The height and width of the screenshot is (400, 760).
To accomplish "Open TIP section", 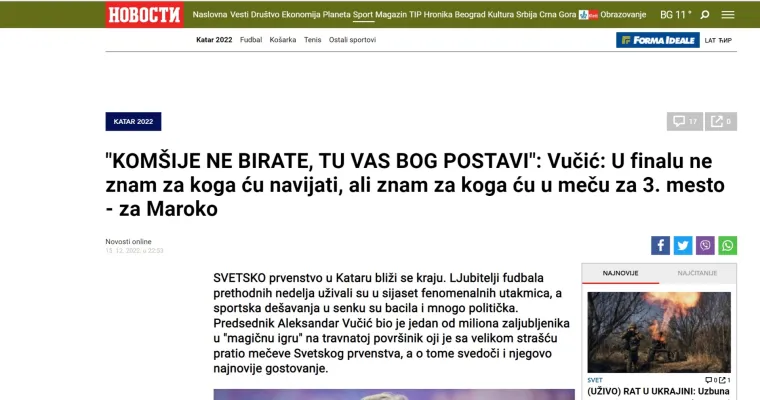I will 415,15.
